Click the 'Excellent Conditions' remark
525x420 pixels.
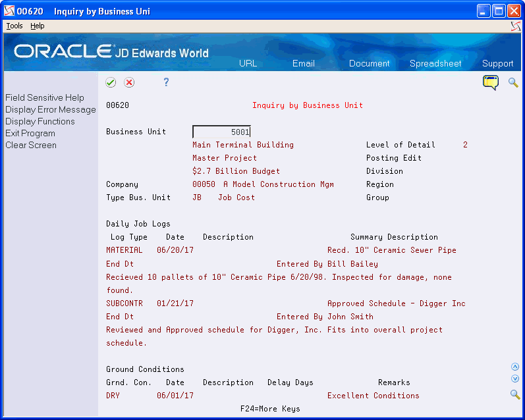tap(373, 396)
